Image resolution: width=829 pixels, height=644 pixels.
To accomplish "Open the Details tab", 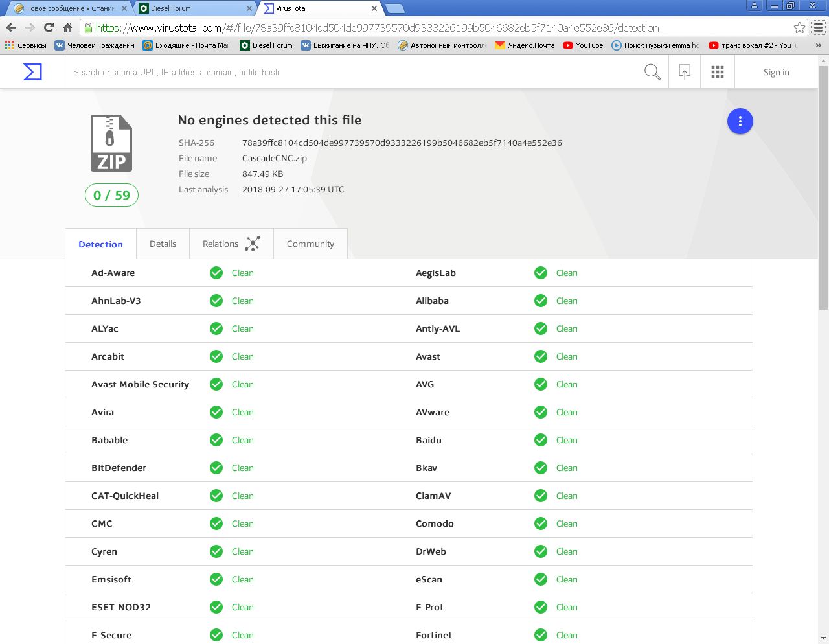I will [163, 244].
